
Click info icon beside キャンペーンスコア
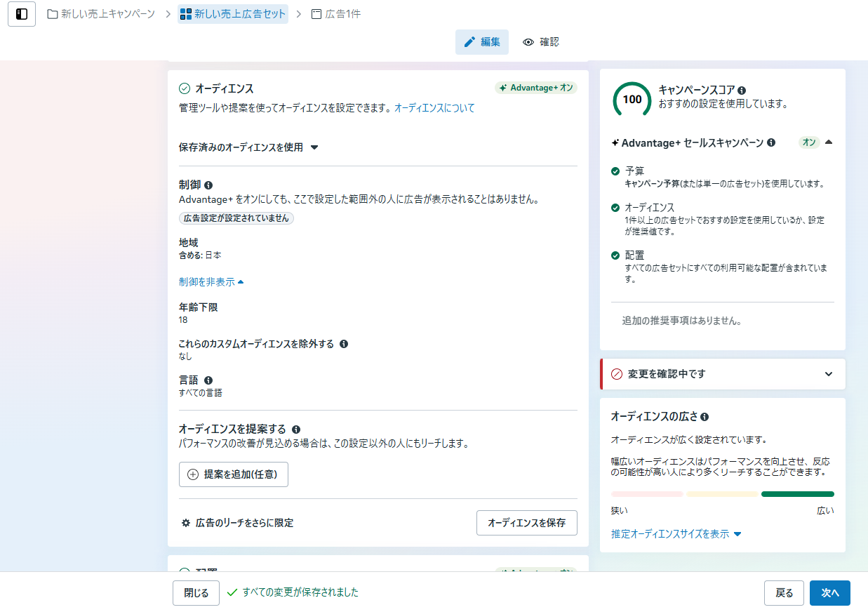point(742,91)
